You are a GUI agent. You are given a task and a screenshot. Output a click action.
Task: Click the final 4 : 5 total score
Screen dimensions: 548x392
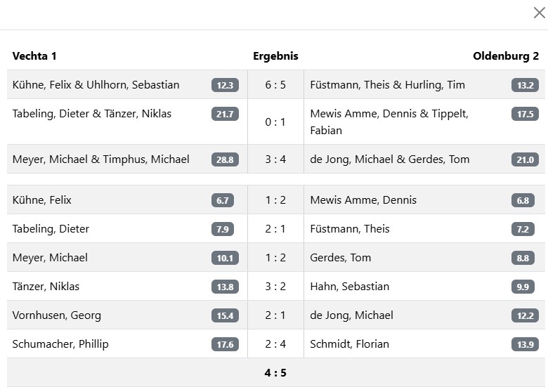point(275,373)
